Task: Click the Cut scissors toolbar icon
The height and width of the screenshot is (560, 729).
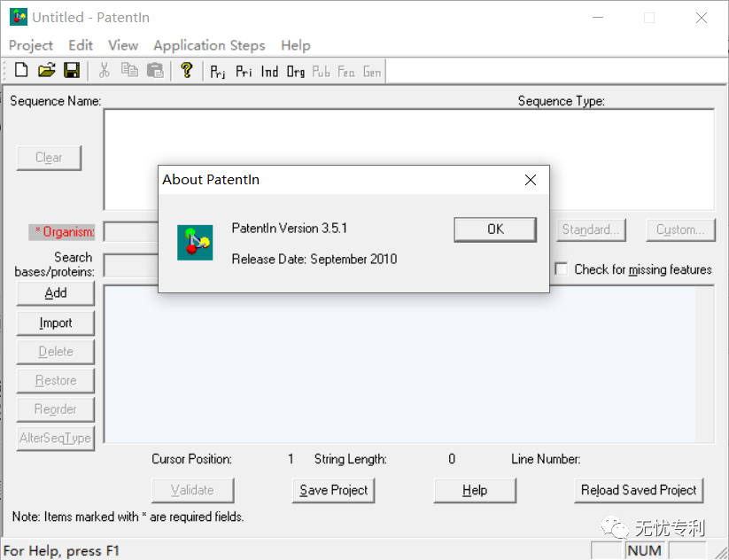Action: click(x=105, y=71)
